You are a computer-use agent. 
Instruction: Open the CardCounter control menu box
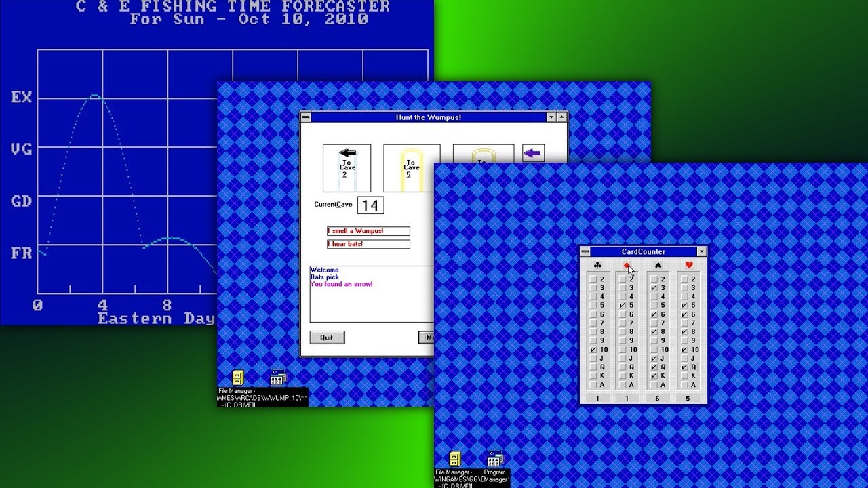585,251
